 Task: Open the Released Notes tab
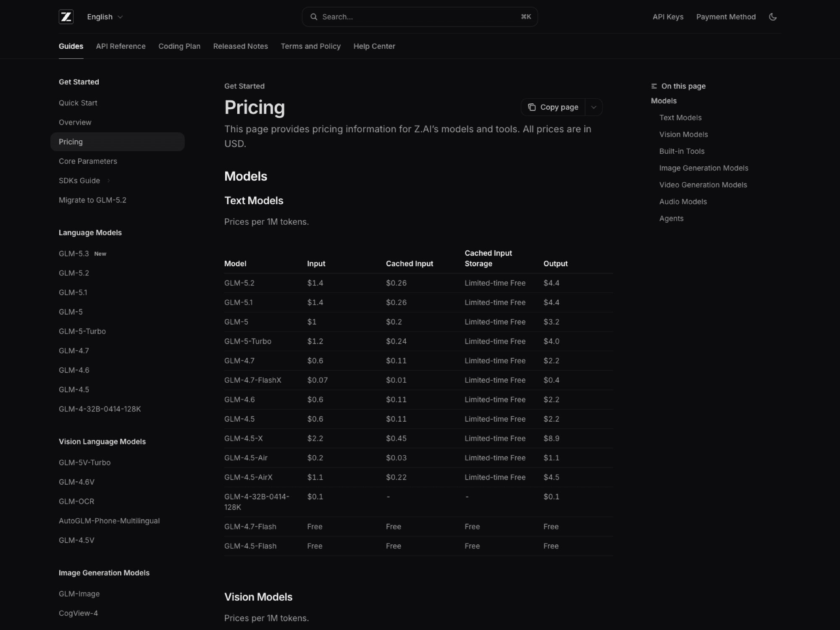tap(240, 46)
